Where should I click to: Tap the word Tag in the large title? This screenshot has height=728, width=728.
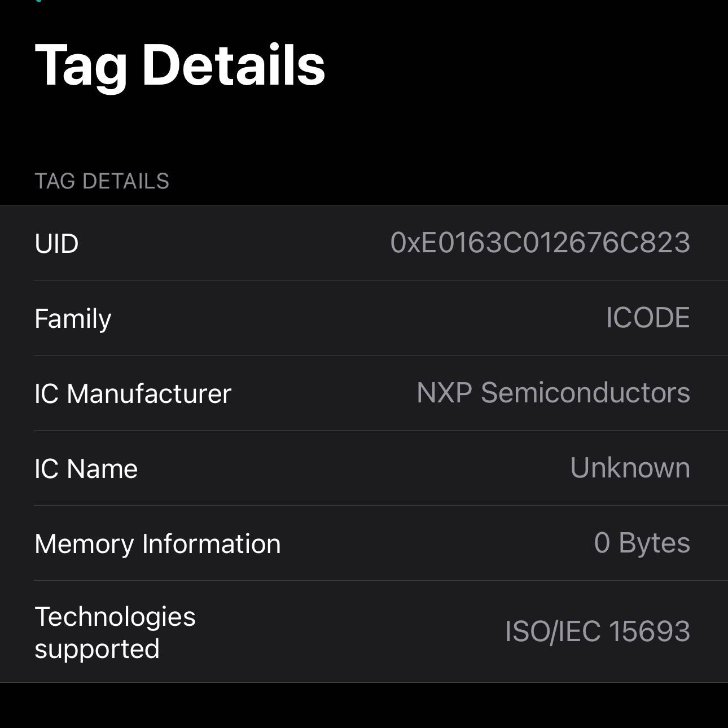(81, 67)
